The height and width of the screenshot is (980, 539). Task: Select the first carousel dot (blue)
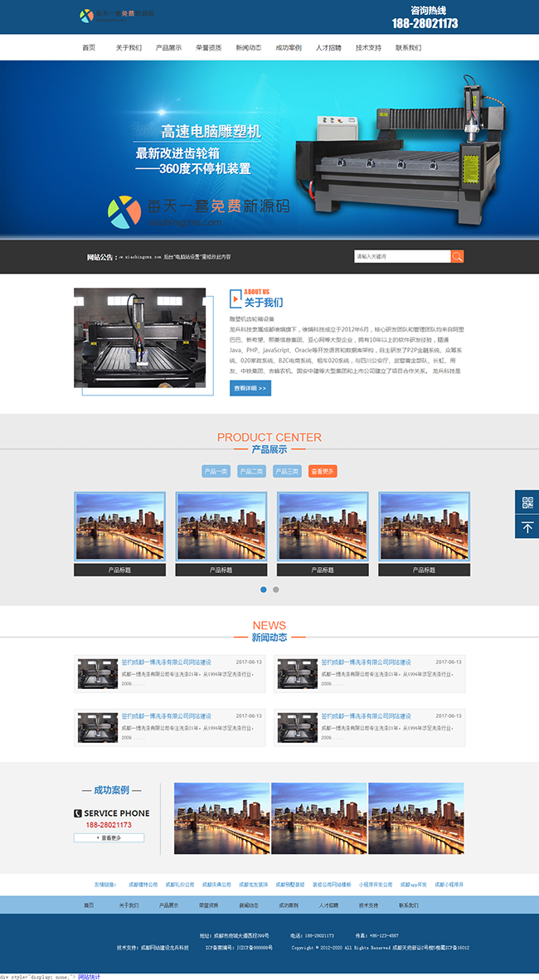coord(264,589)
